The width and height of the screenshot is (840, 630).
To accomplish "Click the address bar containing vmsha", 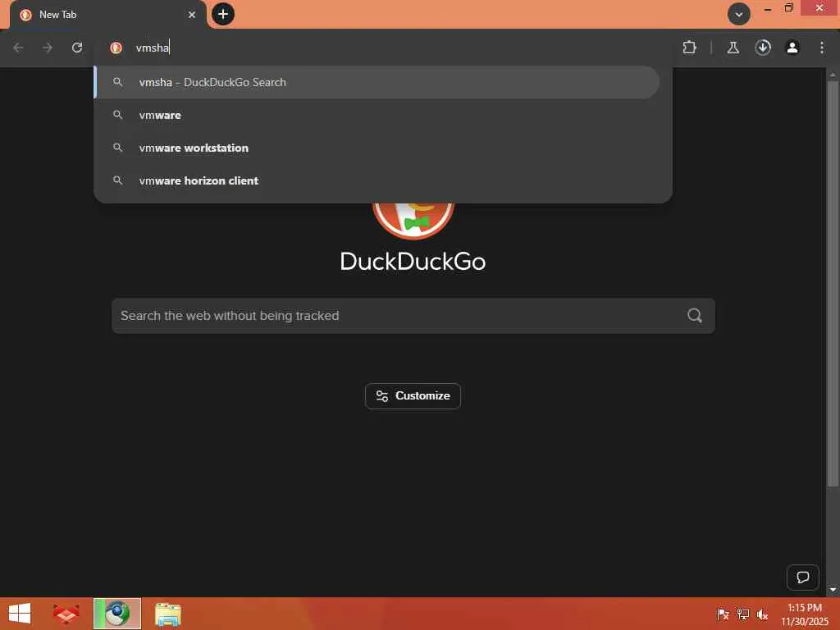I will (383, 48).
